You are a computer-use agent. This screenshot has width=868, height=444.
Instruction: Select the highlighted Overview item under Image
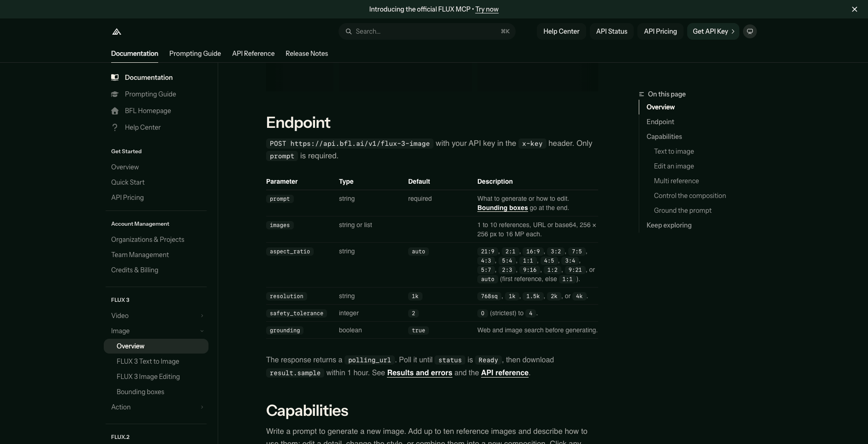(x=156, y=346)
